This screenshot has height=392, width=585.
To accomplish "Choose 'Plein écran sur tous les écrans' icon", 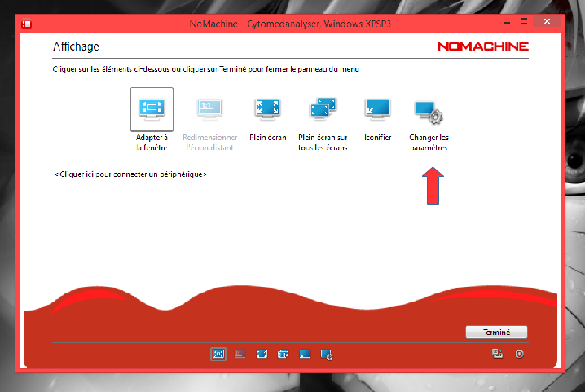I will (x=323, y=109).
